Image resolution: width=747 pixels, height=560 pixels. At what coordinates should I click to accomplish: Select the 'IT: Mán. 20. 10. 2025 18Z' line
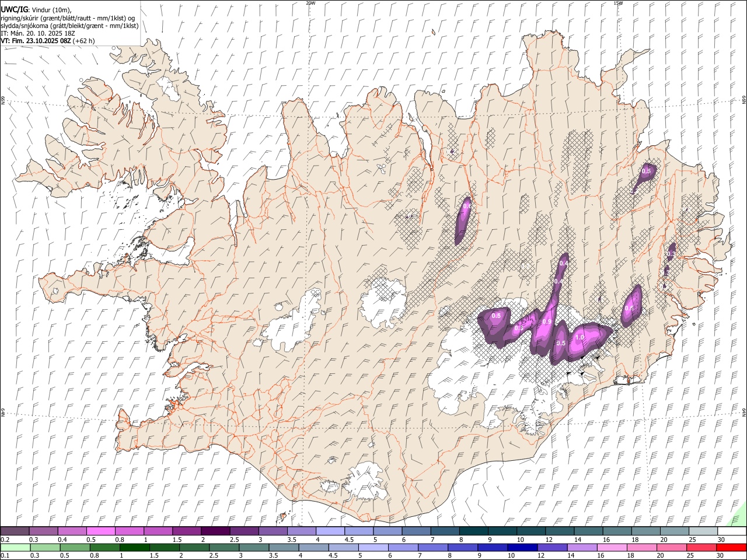click(38, 33)
